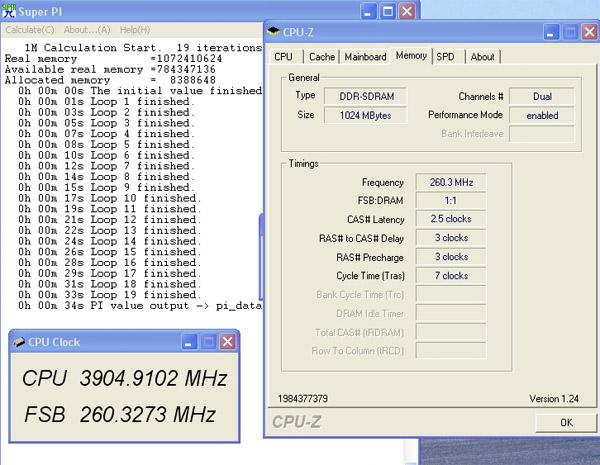Click the CPU Clock window title icon

(19, 342)
